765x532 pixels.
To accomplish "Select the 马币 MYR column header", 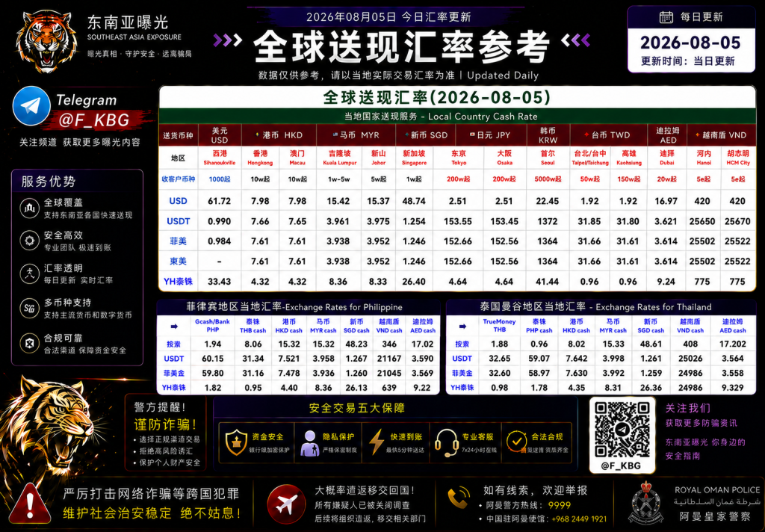I will [x=356, y=135].
